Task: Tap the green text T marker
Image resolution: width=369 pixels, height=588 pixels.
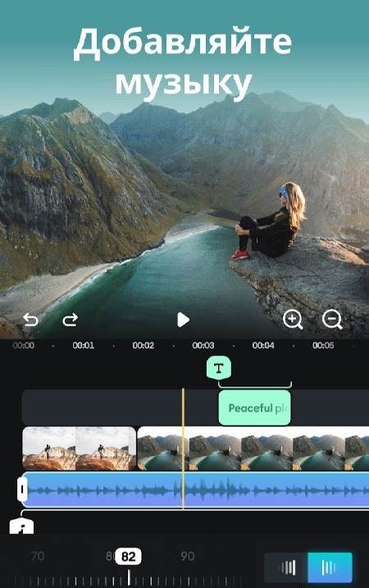Action: pos(219,368)
